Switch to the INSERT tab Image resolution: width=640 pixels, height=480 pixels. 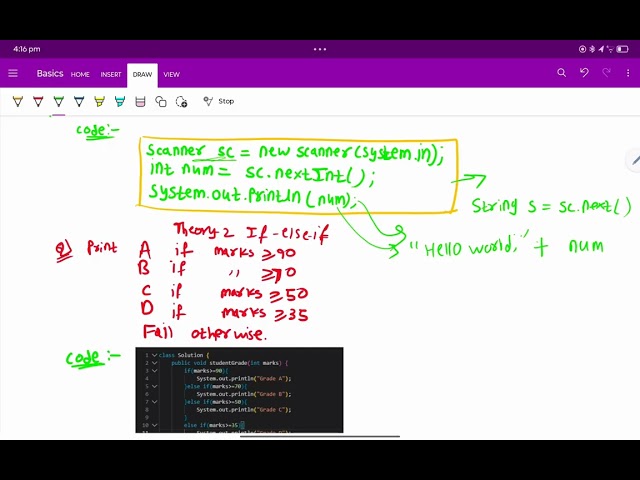coord(111,74)
